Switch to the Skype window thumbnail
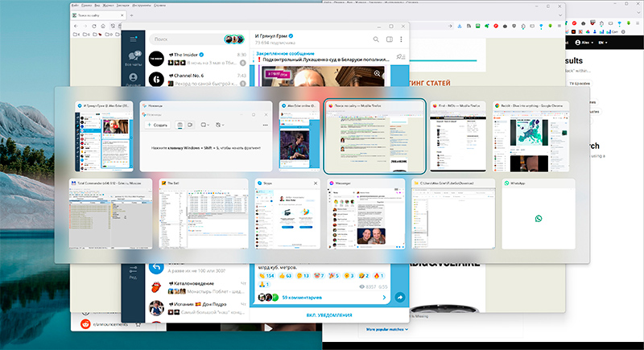644x350 pixels. [287, 217]
